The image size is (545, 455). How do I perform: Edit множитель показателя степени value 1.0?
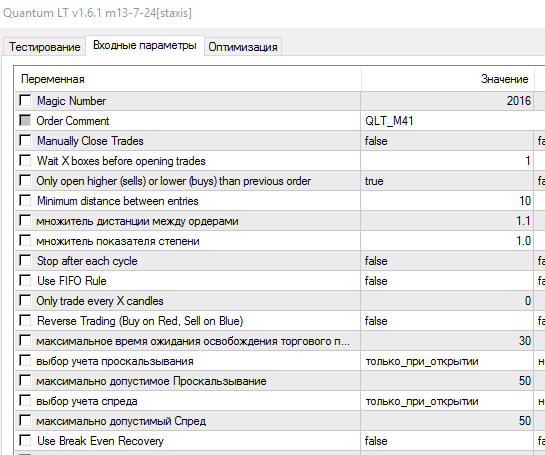[x=447, y=241]
